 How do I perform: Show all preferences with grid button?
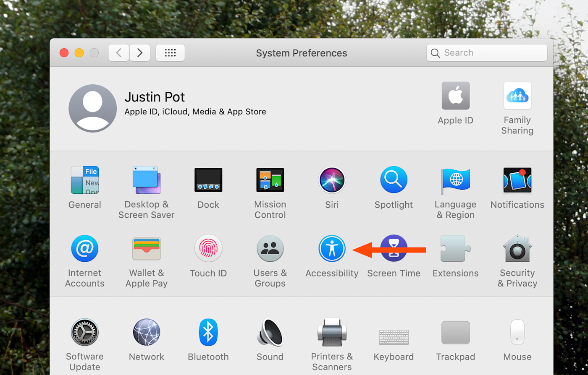pyautogui.click(x=170, y=53)
